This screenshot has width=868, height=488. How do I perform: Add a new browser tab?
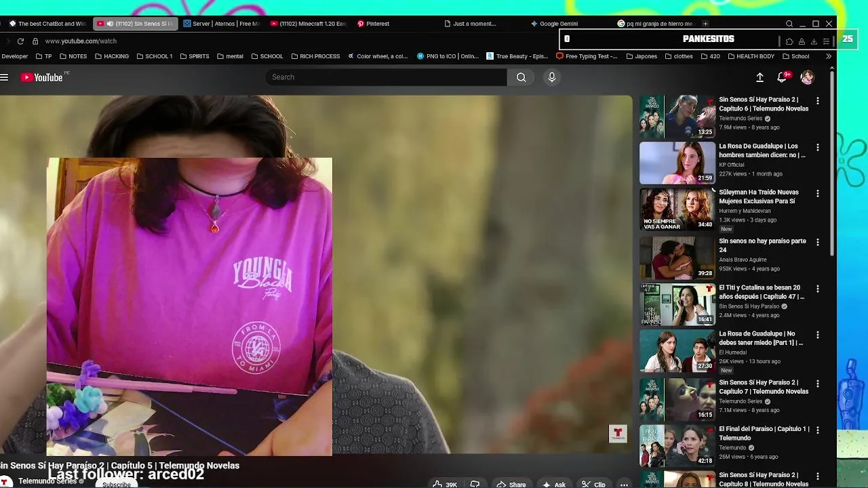pos(705,24)
